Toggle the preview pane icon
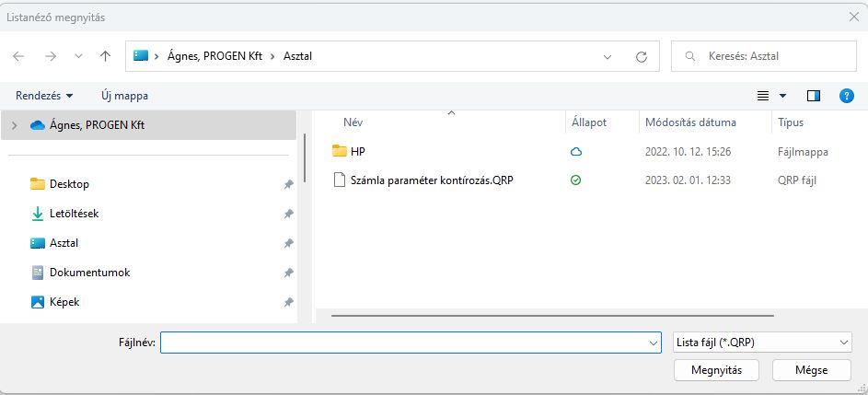868x395 pixels. click(813, 96)
